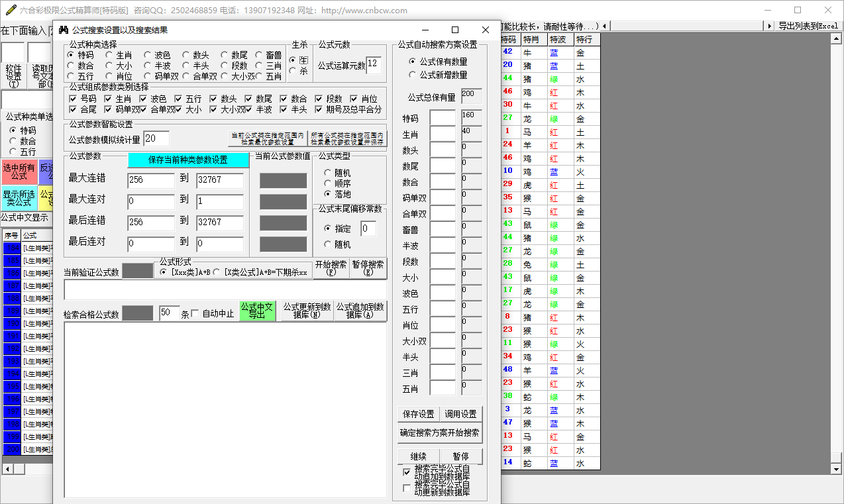Click the left arrow of bottom horizontal scrollbar
This screenshot has height=504, width=844.
pos(7,468)
